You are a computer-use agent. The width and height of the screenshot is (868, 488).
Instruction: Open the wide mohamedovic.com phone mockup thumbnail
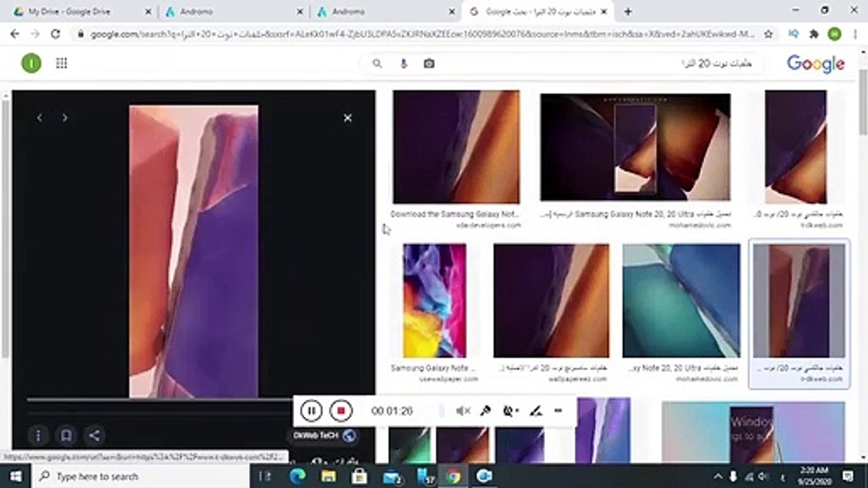635,147
